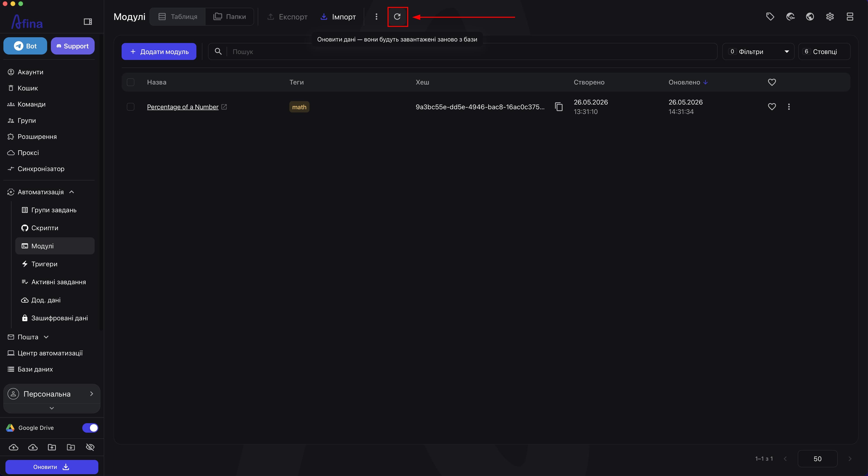The image size is (868, 476).
Task: Open the Фільтри dropdown
Action: point(758,51)
